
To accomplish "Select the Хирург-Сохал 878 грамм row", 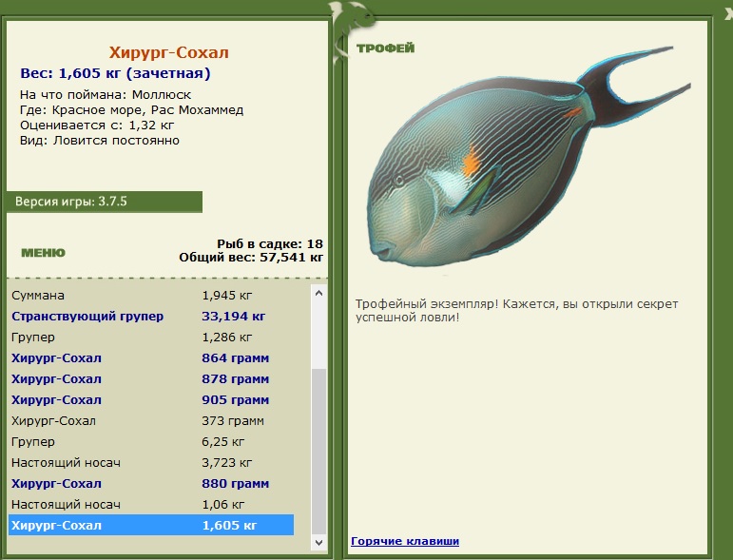I will click(x=151, y=379).
